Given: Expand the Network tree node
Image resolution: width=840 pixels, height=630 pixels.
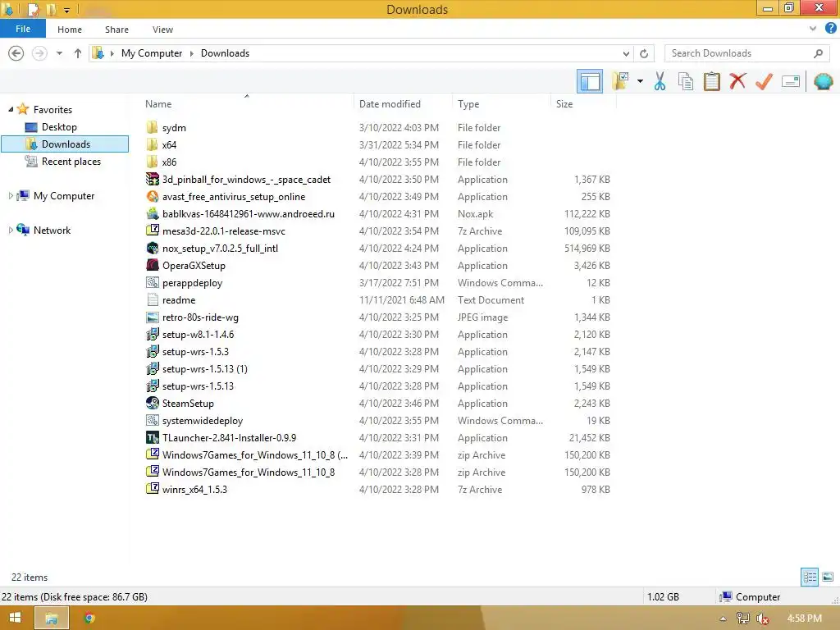Looking at the screenshot, I should pyautogui.click(x=11, y=231).
